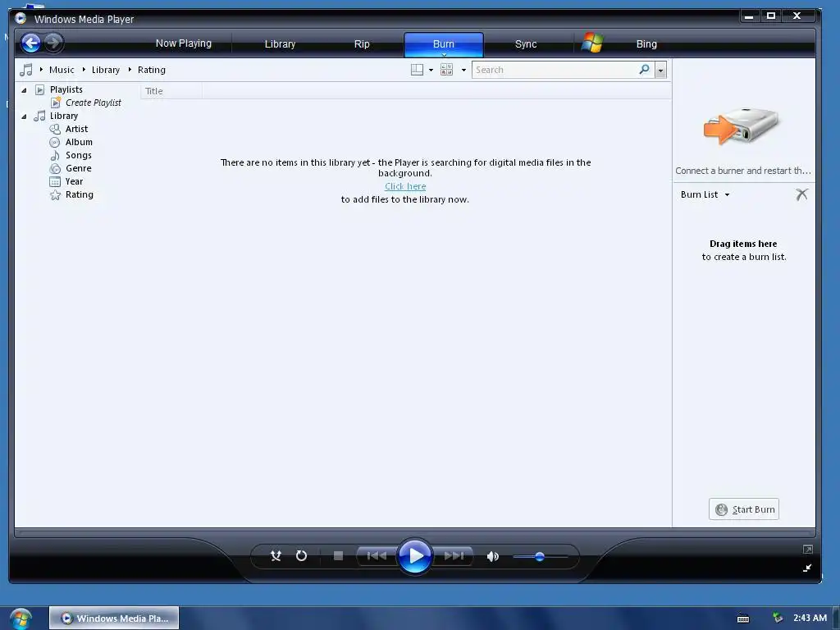Click Rating in the breadcrumb

click(152, 70)
